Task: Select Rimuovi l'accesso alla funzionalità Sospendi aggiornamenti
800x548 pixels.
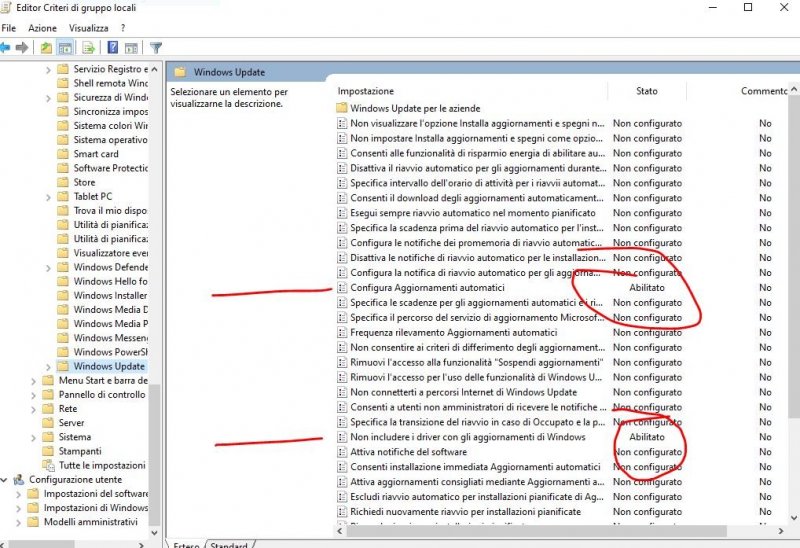Action: tap(476, 362)
